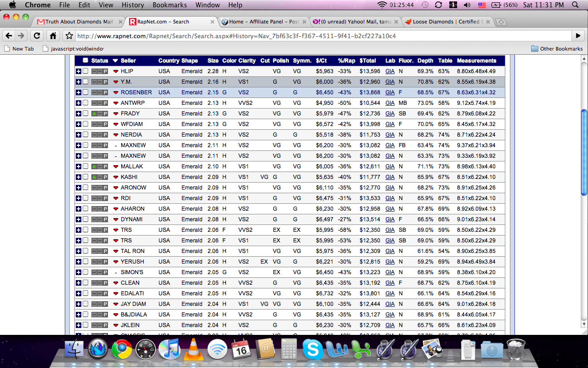Open a new tab with the plus button
588x368 pixels.
(x=501, y=22)
